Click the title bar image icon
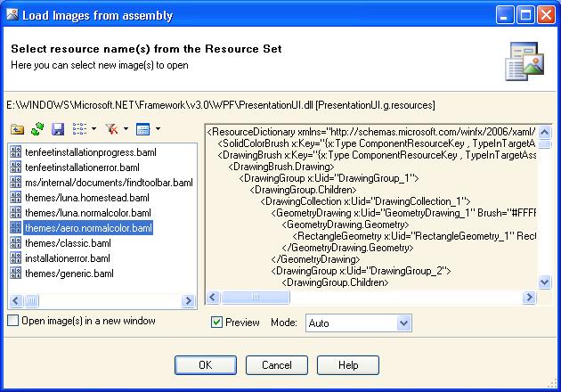The width and height of the screenshot is (561, 392). 12,14
